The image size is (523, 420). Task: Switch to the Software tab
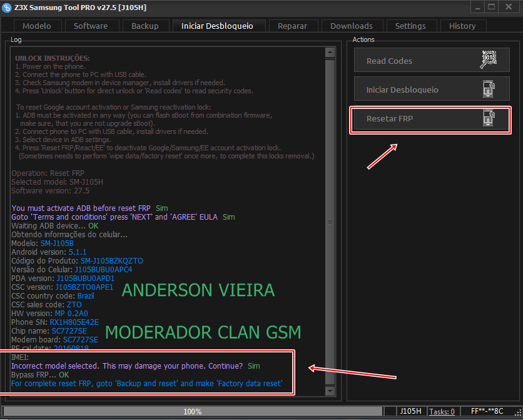pos(91,26)
